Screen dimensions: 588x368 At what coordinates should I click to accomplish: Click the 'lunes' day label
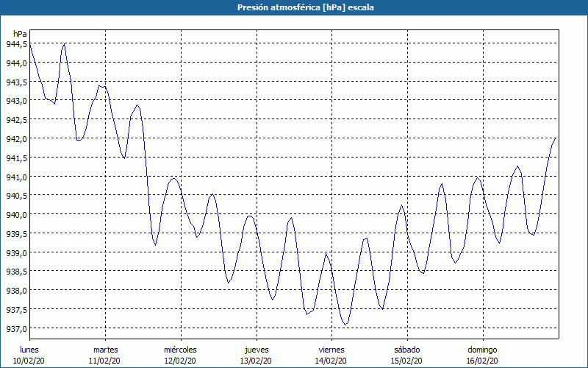coord(29,350)
